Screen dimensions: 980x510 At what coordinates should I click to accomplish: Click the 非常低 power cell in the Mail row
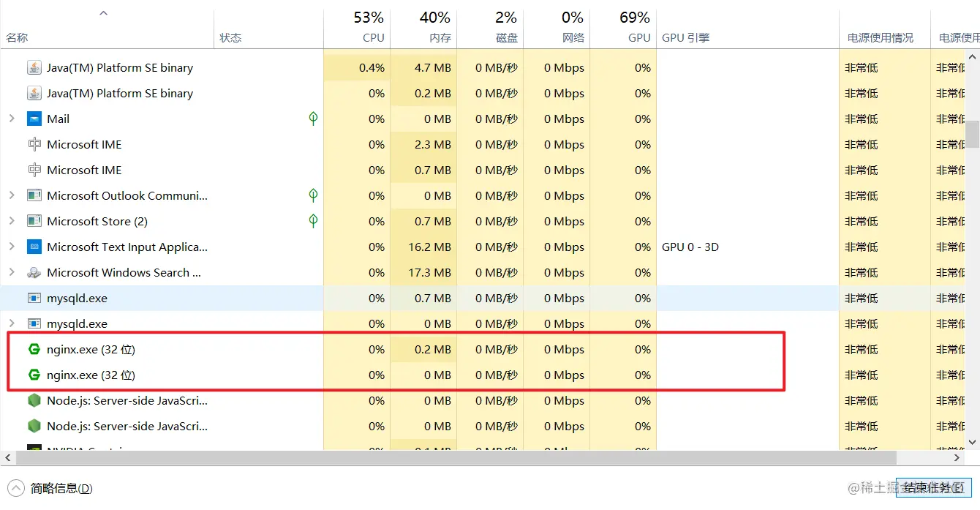tap(862, 119)
